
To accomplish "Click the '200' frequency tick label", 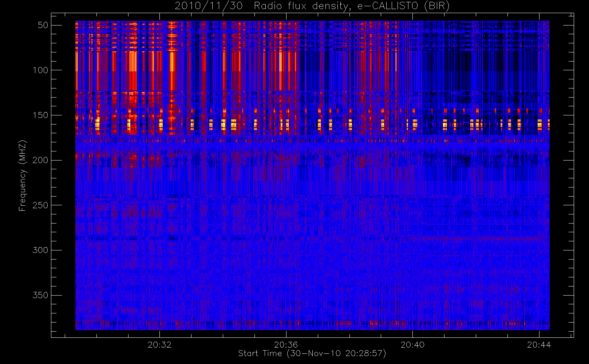I will pos(40,160).
